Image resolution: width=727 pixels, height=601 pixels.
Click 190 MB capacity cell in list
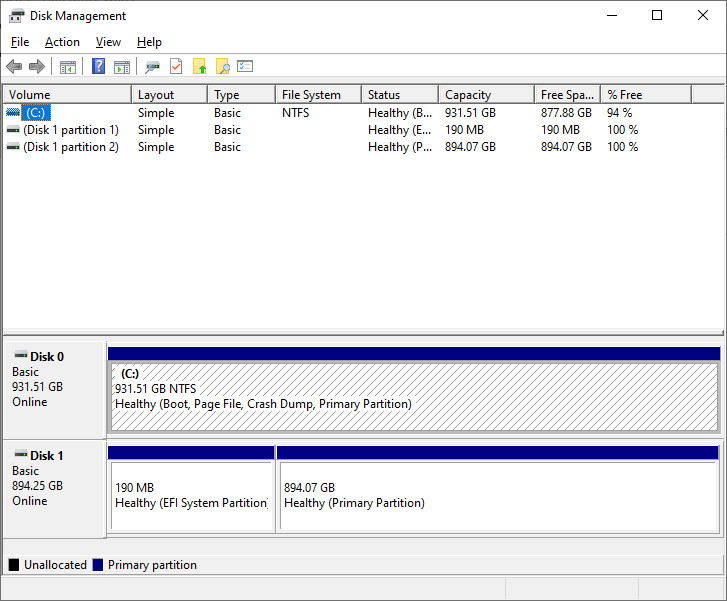(x=464, y=130)
